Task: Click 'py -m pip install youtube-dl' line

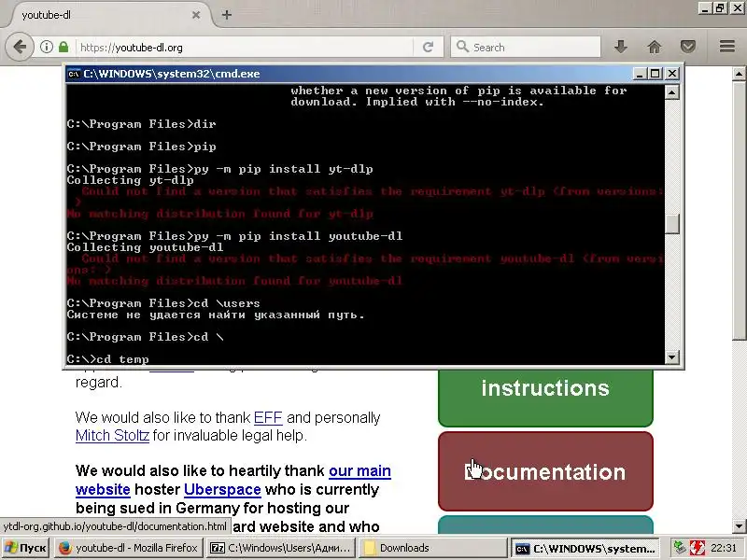Action: (234, 236)
